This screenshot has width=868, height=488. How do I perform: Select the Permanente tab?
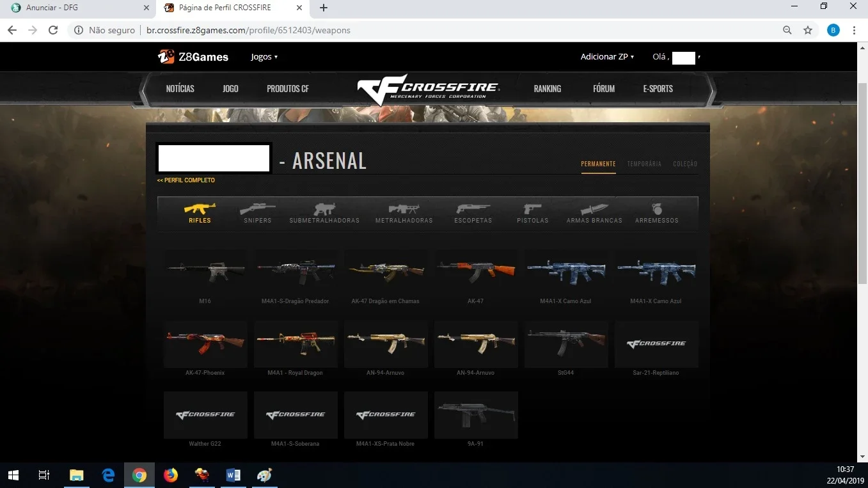click(598, 164)
